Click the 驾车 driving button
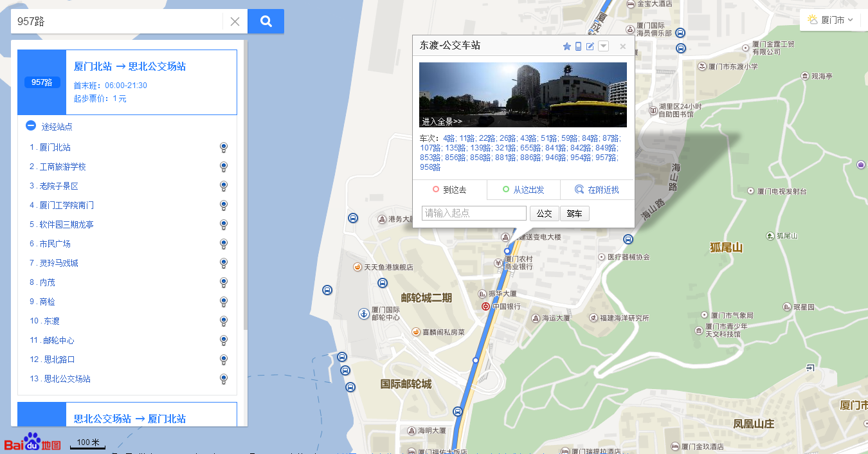The image size is (868, 454). tap(575, 213)
